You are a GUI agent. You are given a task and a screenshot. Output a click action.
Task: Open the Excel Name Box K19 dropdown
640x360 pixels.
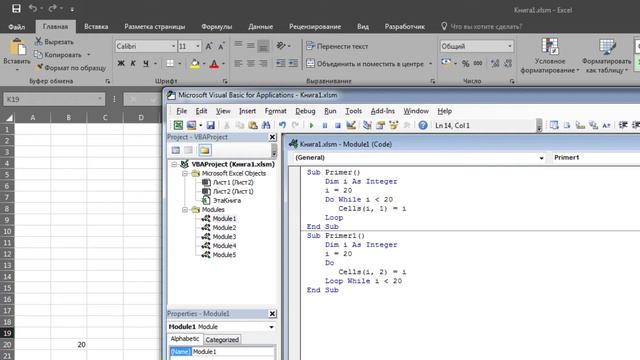tap(100, 99)
